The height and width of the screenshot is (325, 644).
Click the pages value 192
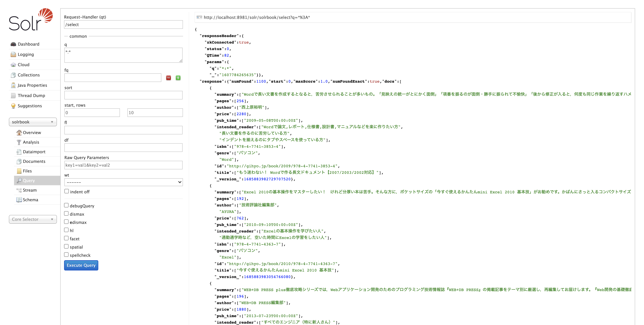pos(240,199)
